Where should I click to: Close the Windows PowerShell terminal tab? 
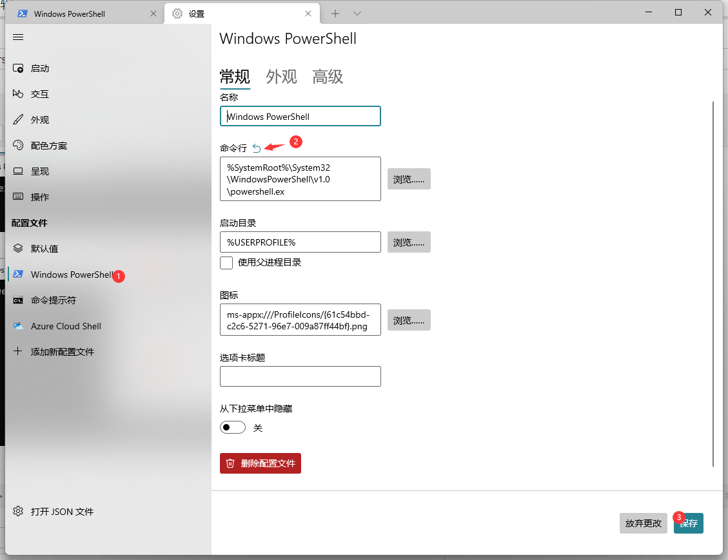[x=153, y=14]
